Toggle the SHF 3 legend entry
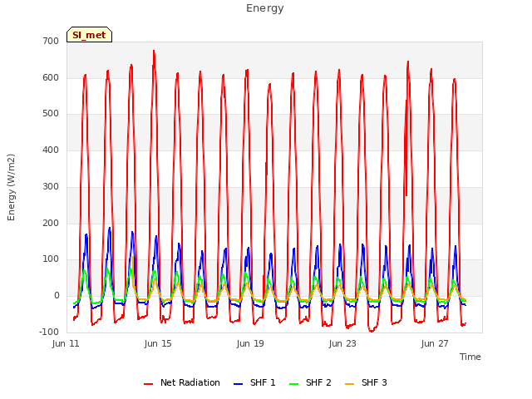Image resolution: width=532 pixels, height=399 pixels. pyautogui.click(x=366, y=382)
